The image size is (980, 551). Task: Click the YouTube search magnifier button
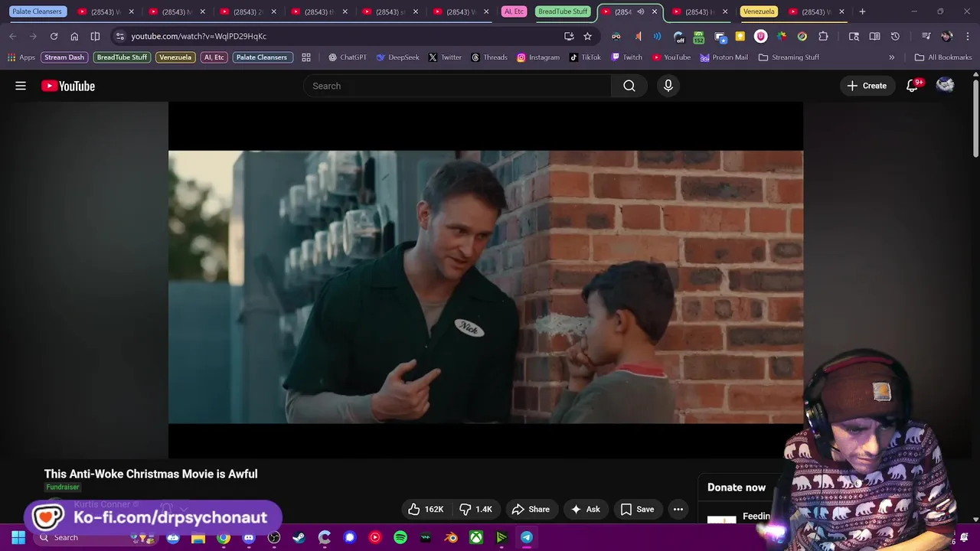pos(629,86)
